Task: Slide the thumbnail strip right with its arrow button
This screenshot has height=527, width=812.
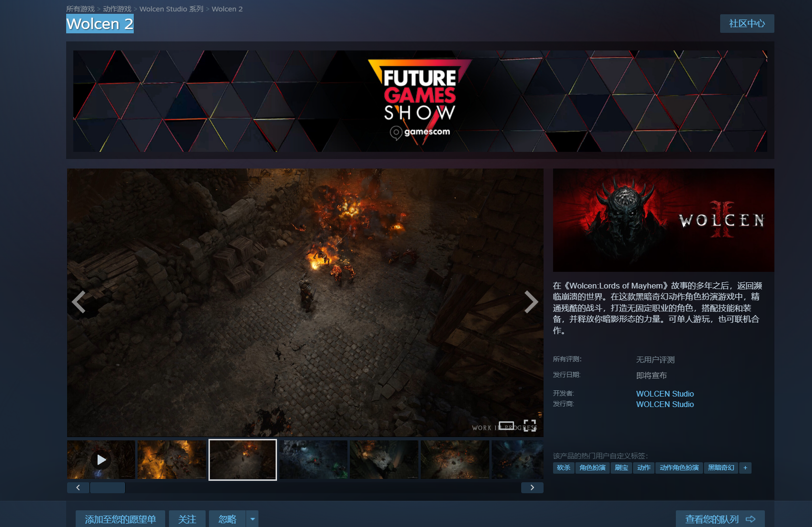Action: click(532, 487)
